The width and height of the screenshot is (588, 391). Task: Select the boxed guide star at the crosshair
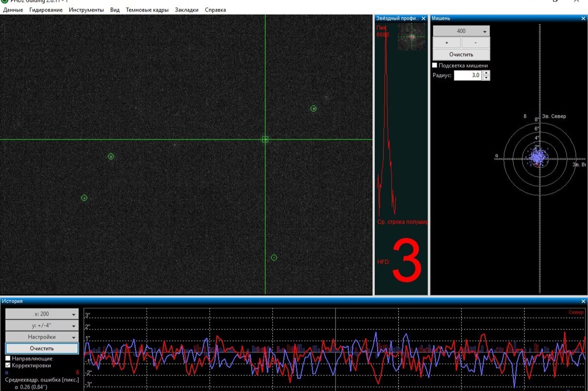click(265, 139)
